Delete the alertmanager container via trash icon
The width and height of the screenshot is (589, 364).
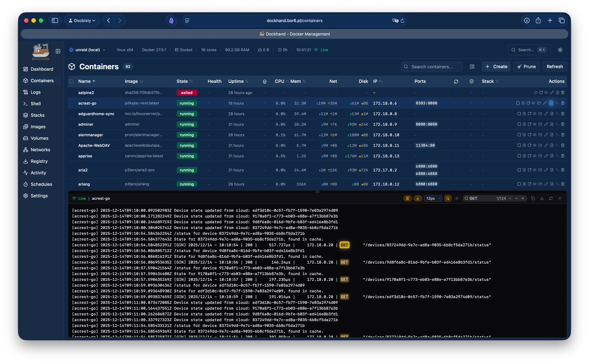tap(563, 135)
